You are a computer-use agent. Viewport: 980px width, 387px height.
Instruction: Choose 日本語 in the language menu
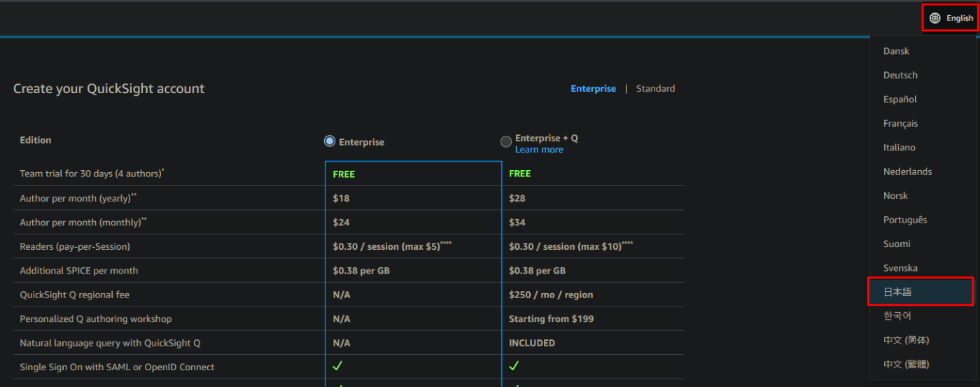click(x=920, y=292)
